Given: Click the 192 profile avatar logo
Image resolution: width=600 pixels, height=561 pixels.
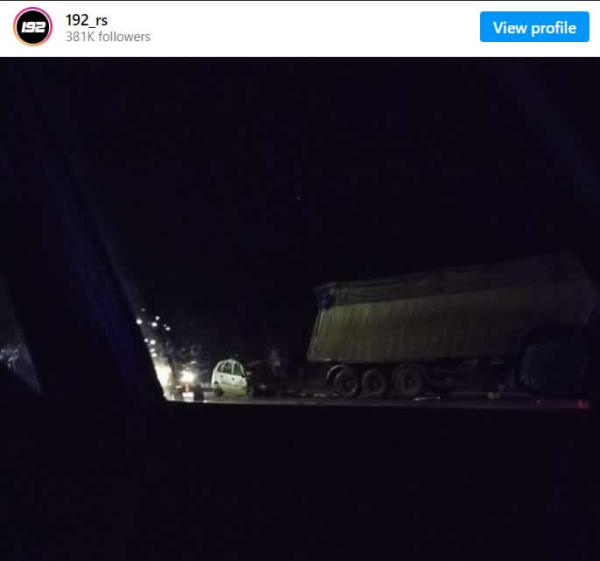Looking at the screenshot, I should pos(33,27).
